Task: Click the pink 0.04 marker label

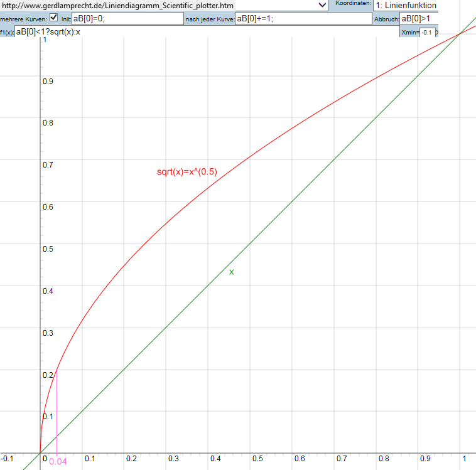Action: [x=58, y=462]
